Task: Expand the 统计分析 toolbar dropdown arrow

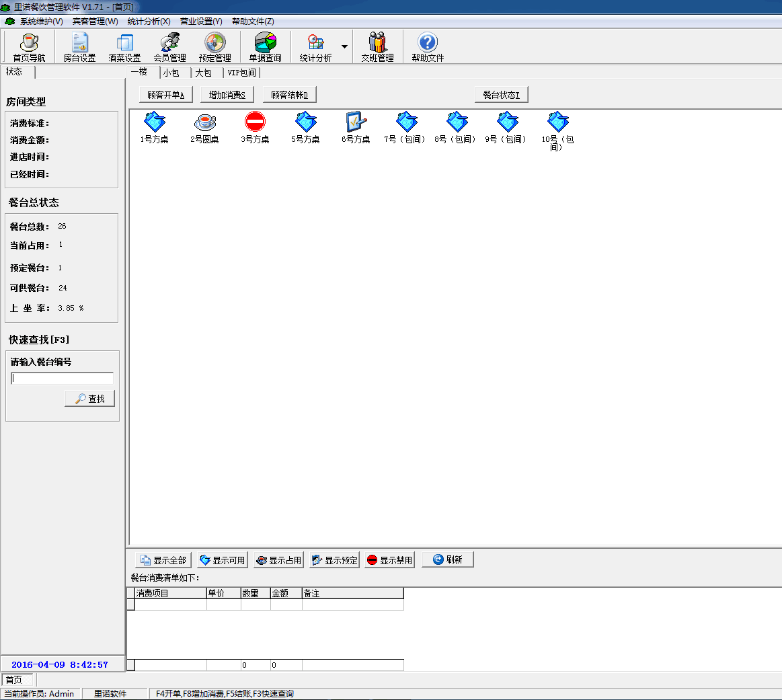Action: pos(344,47)
